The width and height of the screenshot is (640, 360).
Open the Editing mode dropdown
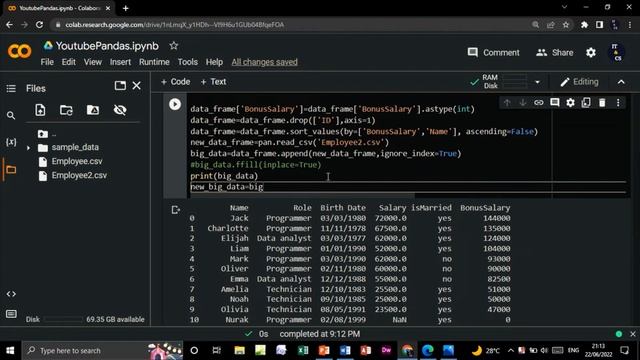(579, 82)
